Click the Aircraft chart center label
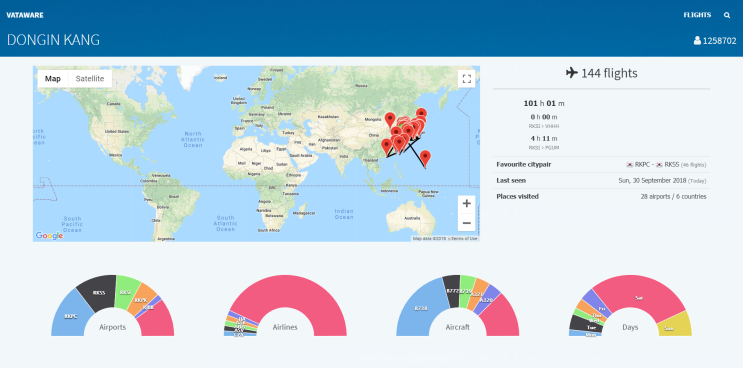743x368 pixels. tap(457, 327)
